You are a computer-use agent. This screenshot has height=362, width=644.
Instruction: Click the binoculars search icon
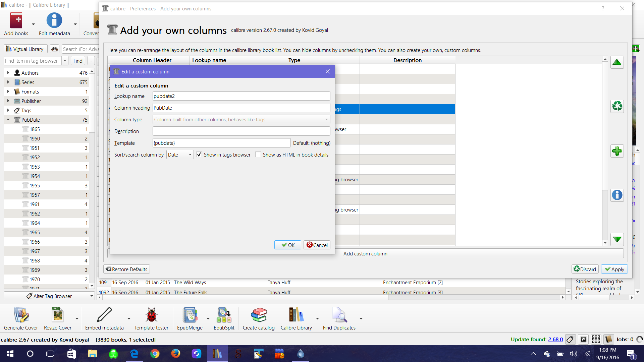55,49
